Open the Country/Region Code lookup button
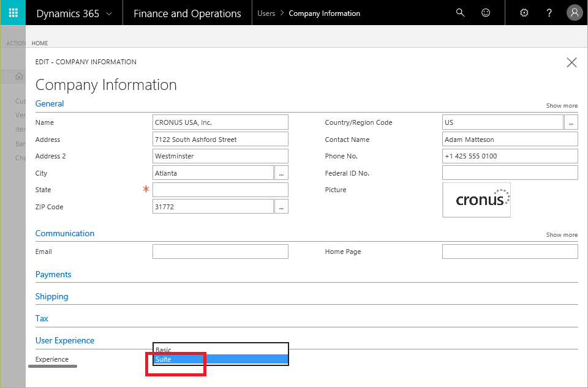Viewport: 588px width, 388px height. tap(571, 122)
